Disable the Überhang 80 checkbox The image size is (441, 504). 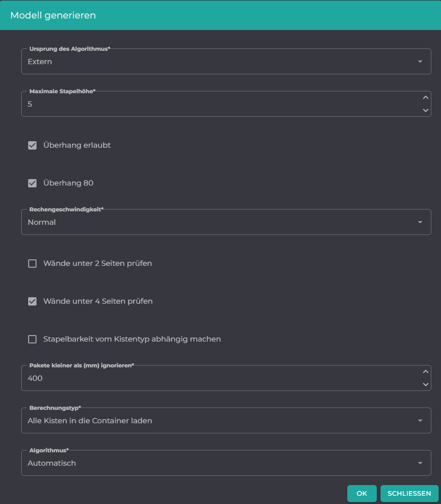32,183
